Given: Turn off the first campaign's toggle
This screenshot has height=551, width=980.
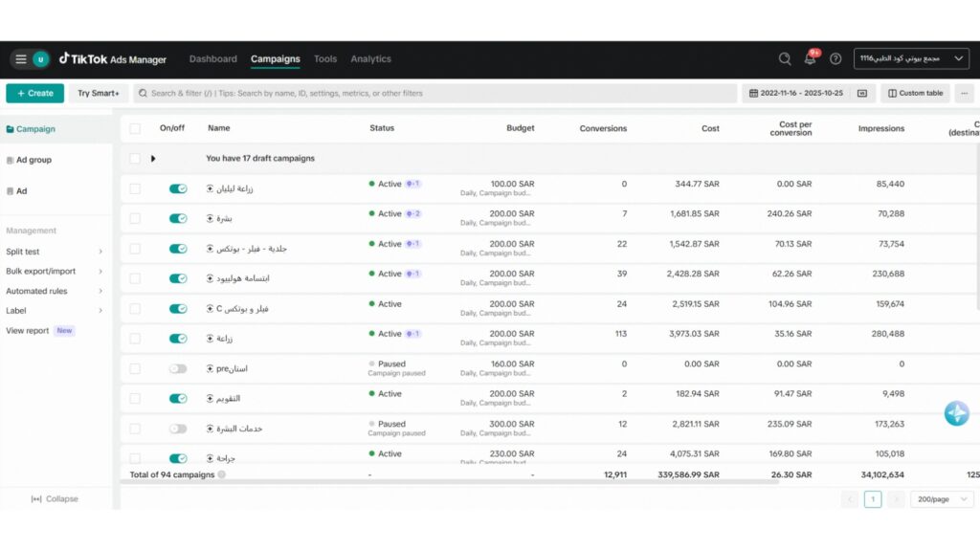Looking at the screenshot, I should (x=178, y=188).
